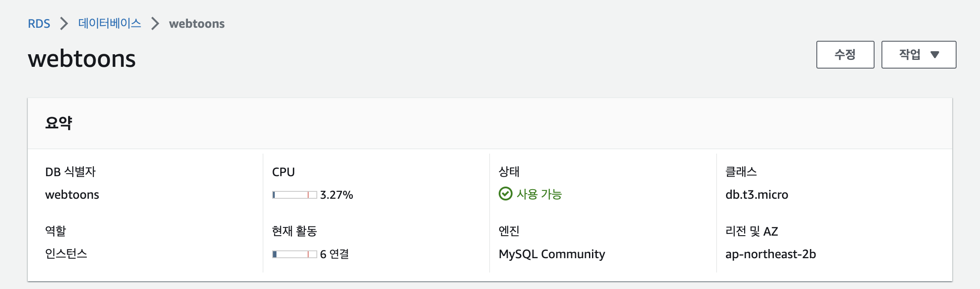This screenshot has width=980, height=289.
Task: Open the 작업 actions menu button
Action: click(919, 55)
